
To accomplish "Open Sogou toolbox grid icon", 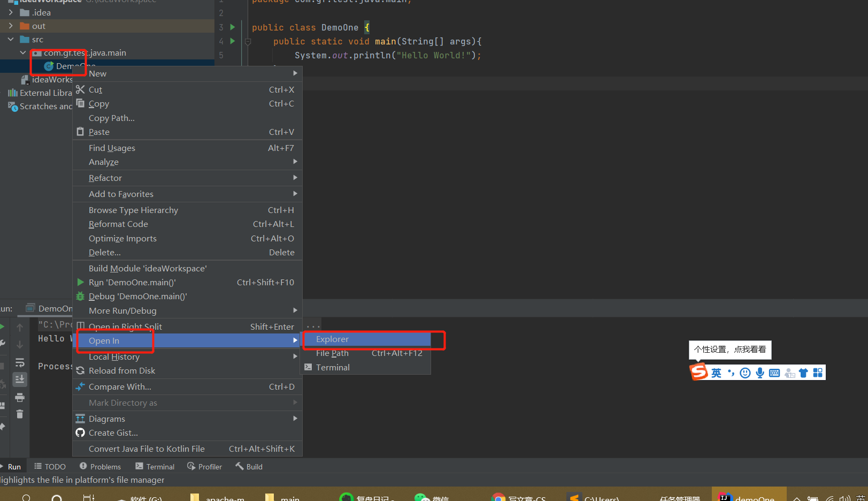I will (818, 373).
